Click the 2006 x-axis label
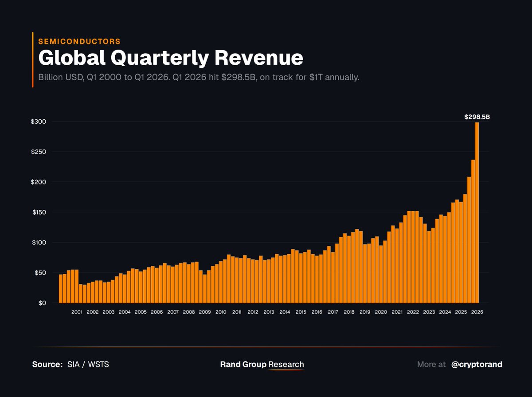 click(156, 312)
